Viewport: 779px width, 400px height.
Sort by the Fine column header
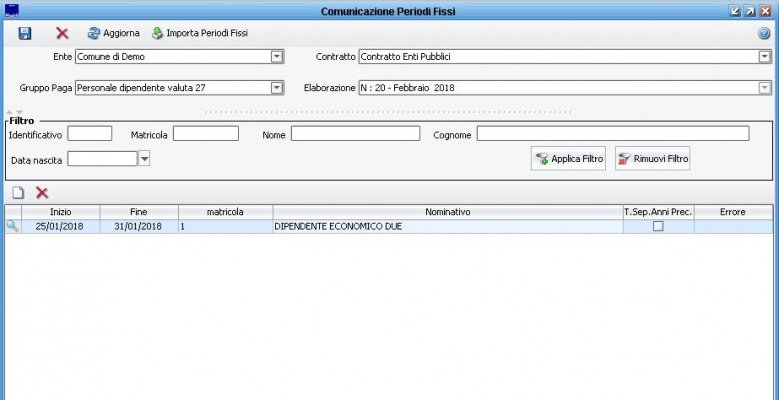tap(139, 212)
